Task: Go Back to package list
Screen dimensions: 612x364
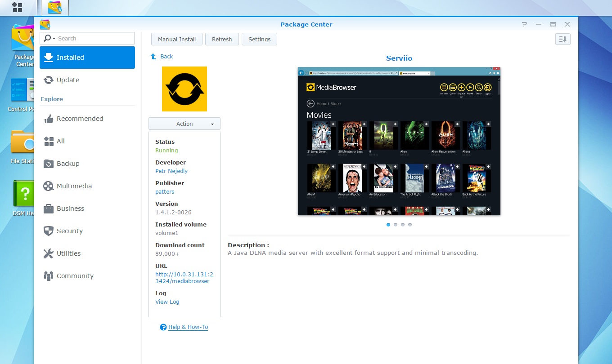Action: (166, 56)
